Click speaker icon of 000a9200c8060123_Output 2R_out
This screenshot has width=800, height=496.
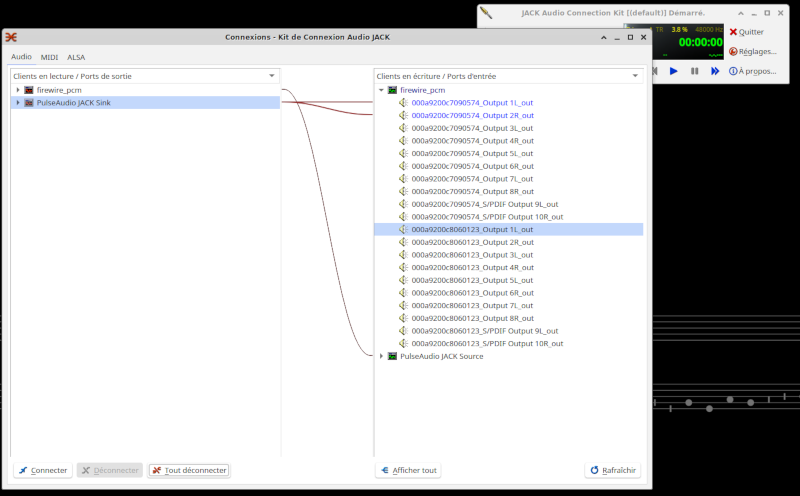(403, 242)
